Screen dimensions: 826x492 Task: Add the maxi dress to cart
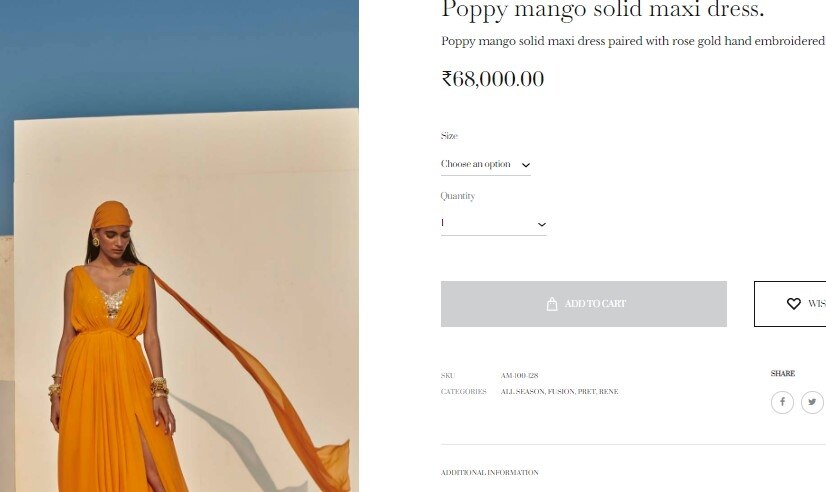tap(584, 304)
